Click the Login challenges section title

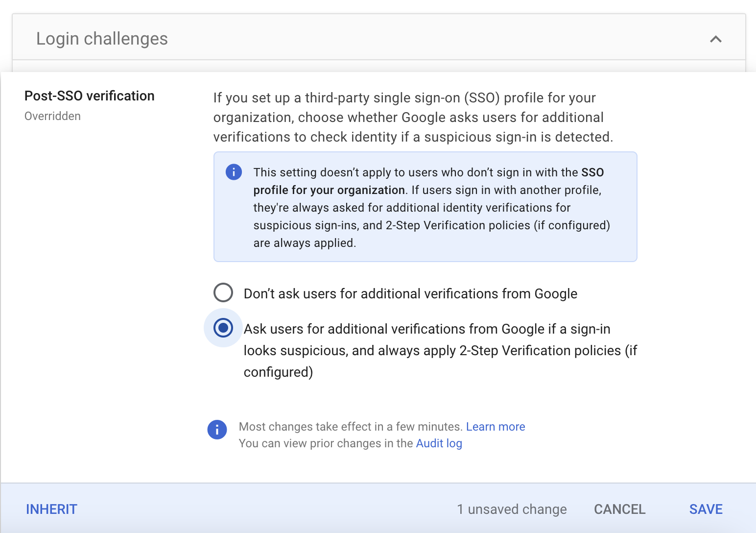(102, 39)
